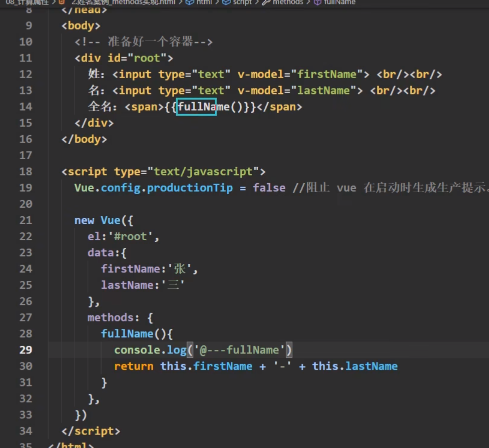This screenshot has width=489, height=448.
Task: Click the closing </span> tag
Action: (279, 107)
